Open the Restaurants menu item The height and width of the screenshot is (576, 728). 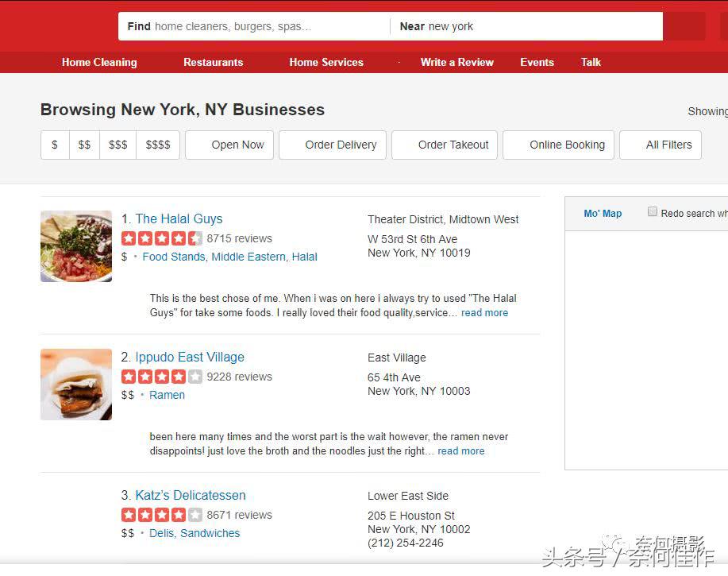(213, 62)
